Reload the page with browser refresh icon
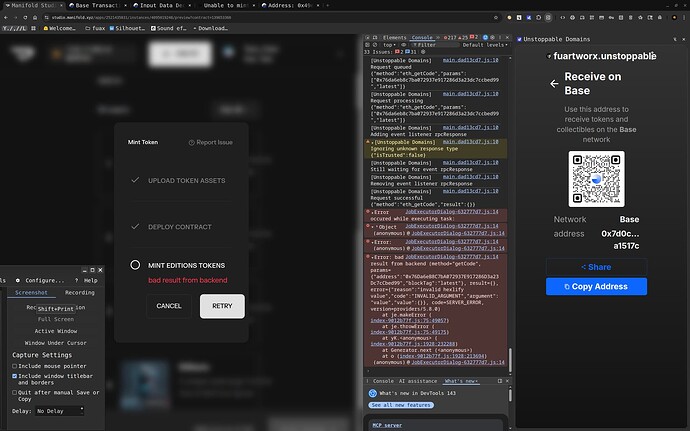 tap(25, 18)
